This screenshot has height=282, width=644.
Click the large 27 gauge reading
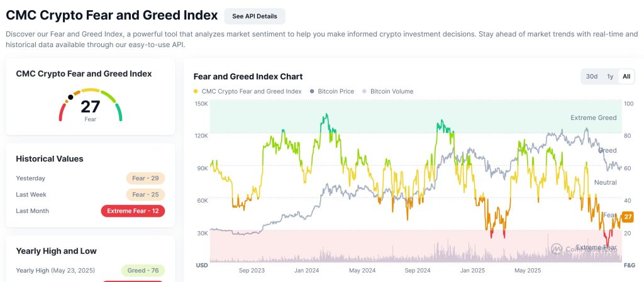tap(90, 106)
